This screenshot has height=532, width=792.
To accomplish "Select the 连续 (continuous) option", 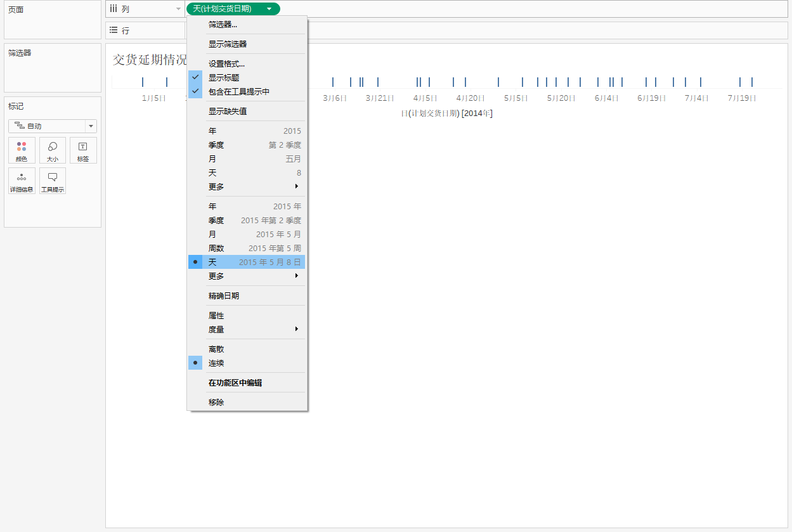I will [247, 363].
